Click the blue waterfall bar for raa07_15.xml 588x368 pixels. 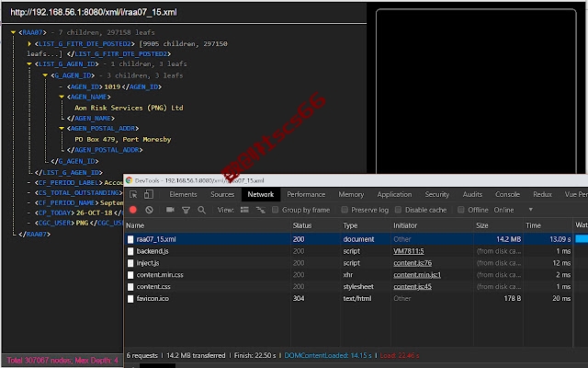pos(582,239)
